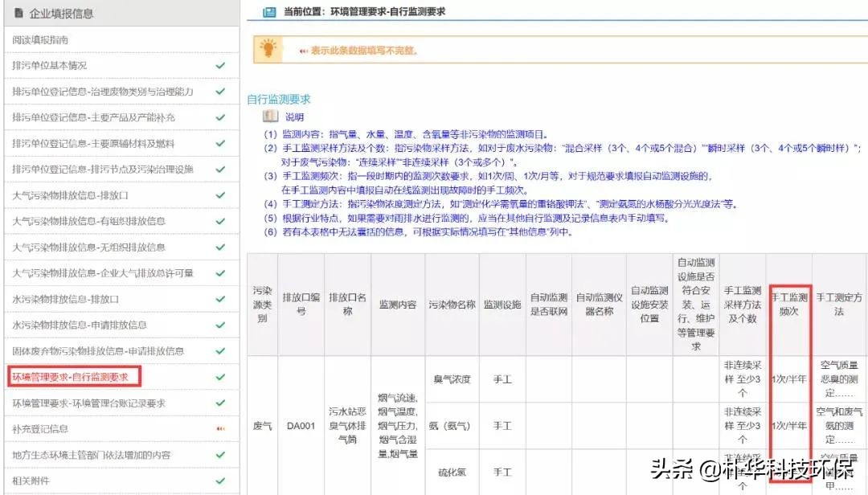Click checkmark beside 固体废弃物污染物排放信息-申请排放信息

click(220, 351)
